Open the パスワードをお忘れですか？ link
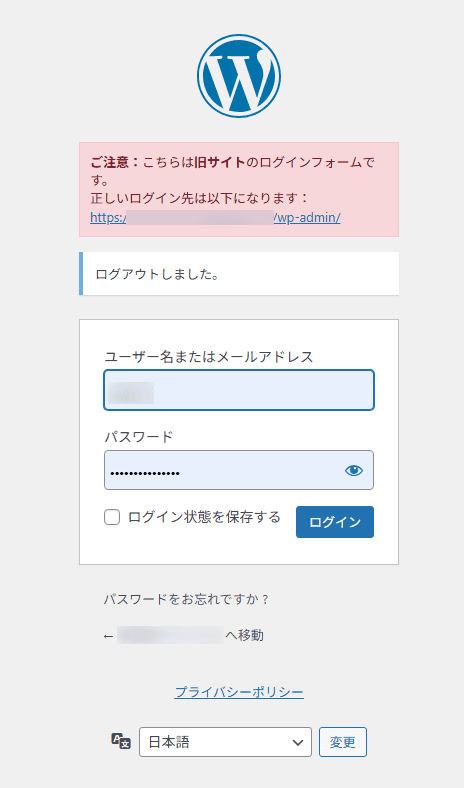The height and width of the screenshot is (788, 464). [187, 599]
